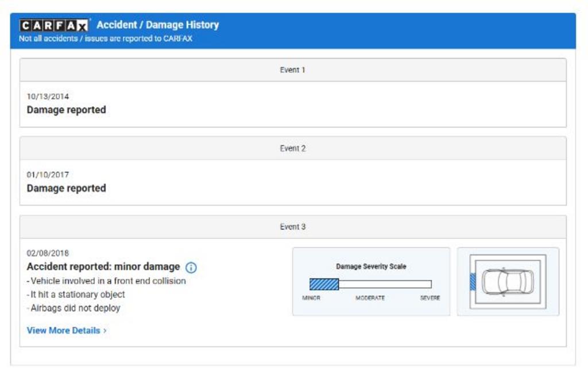Click the 'Not all accidents' disclaimer text
Image resolution: width=588 pixels, height=372 pixels.
click(x=106, y=38)
